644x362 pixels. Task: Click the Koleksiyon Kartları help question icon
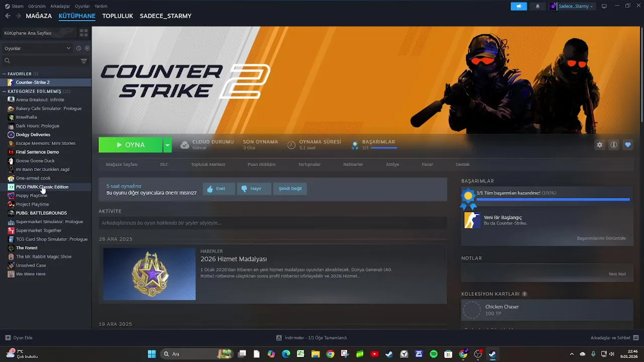tap(524, 294)
